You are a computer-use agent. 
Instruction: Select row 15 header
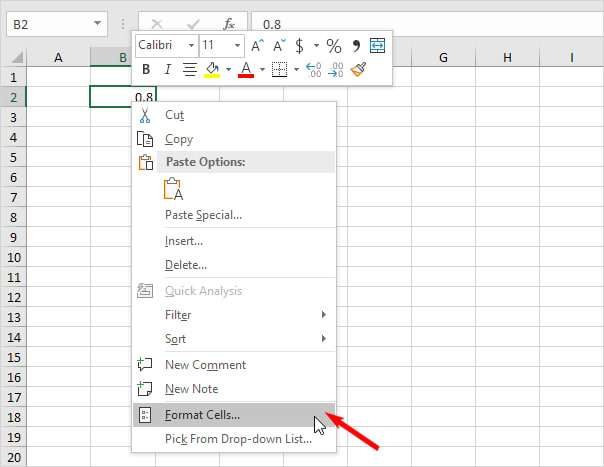coord(13,357)
